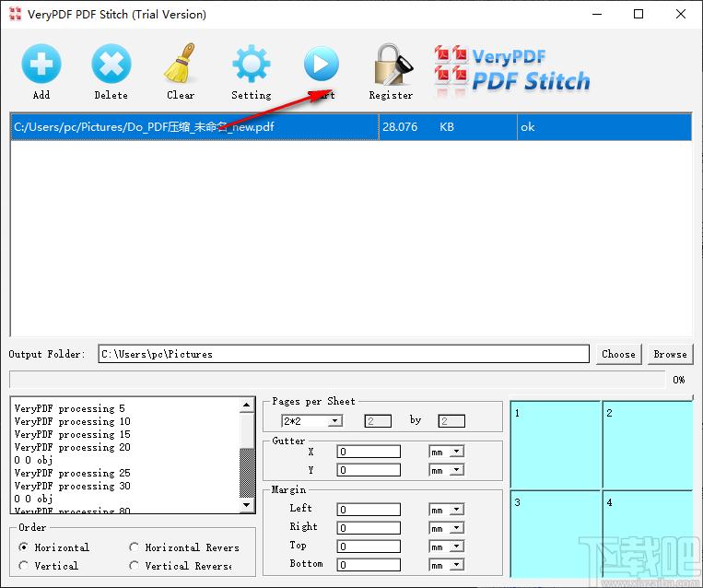Image resolution: width=703 pixels, height=588 pixels.
Task: Click the 28.076 KB size cell
Action: (x=448, y=127)
